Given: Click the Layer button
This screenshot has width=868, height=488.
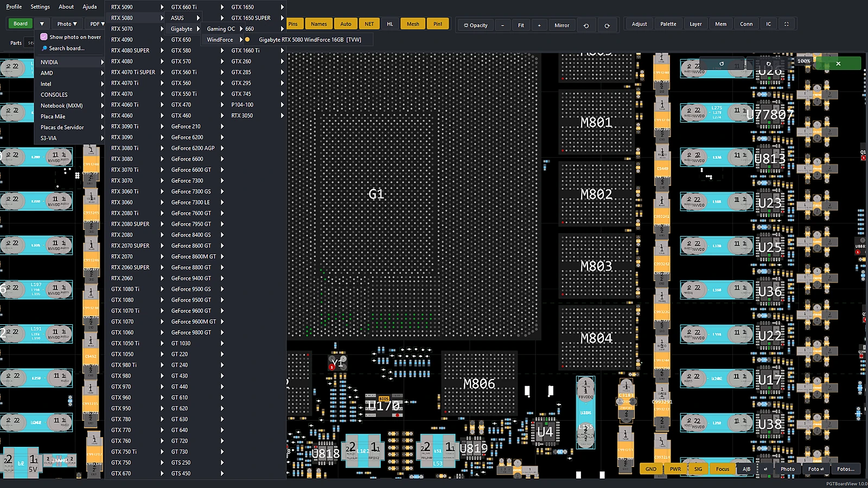Looking at the screenshot, I should point(695,24).
